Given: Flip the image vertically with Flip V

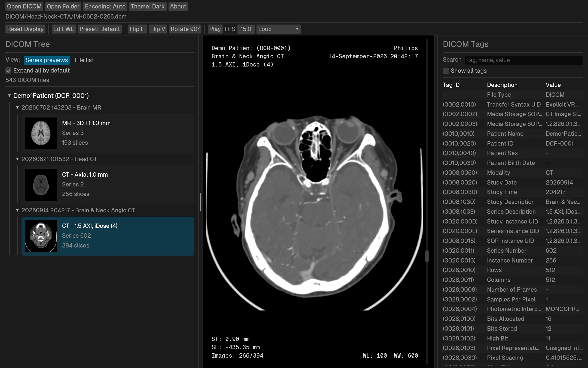Looking at the screenshot, I should coord(158,29).
